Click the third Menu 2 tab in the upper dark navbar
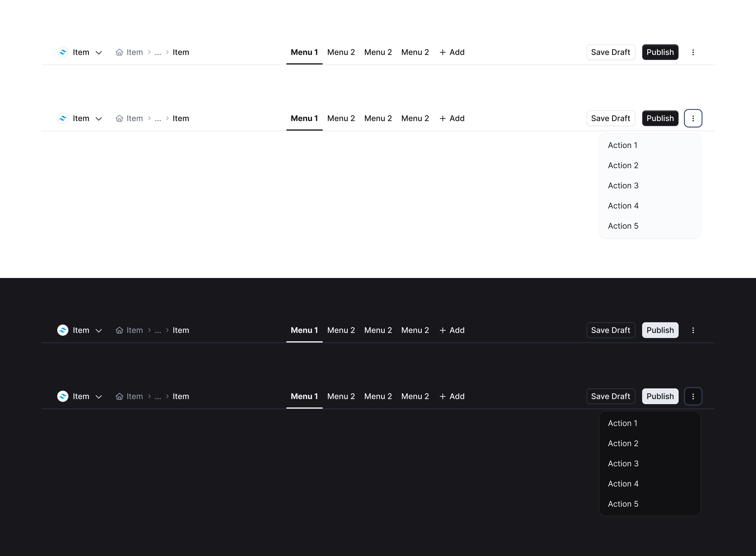The image size is (756, 556). point(415,330)
